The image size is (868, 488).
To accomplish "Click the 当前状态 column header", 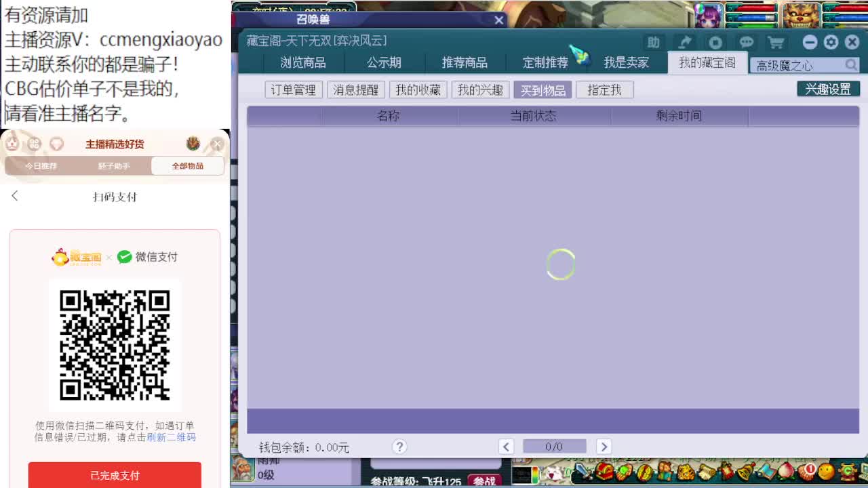I will [533, 116].
